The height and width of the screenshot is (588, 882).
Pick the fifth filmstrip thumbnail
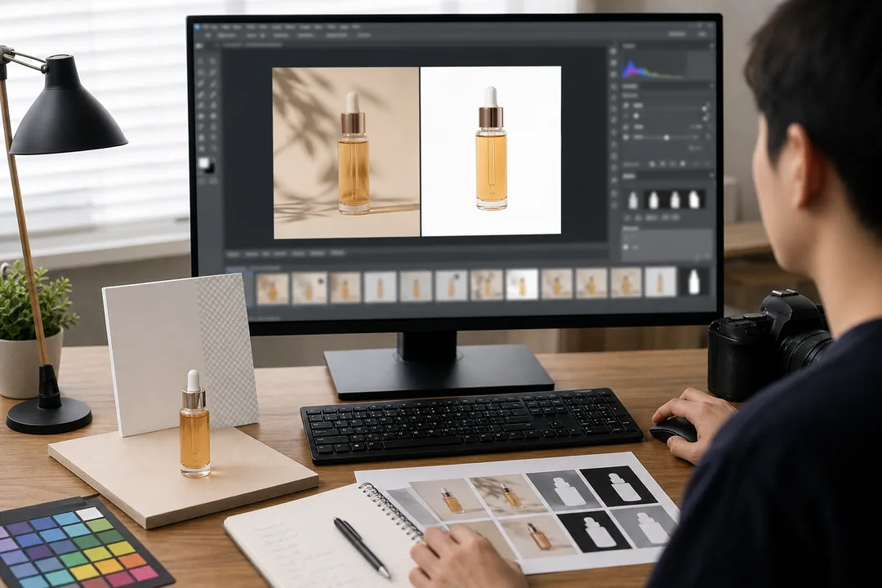[x=416, y=286]
